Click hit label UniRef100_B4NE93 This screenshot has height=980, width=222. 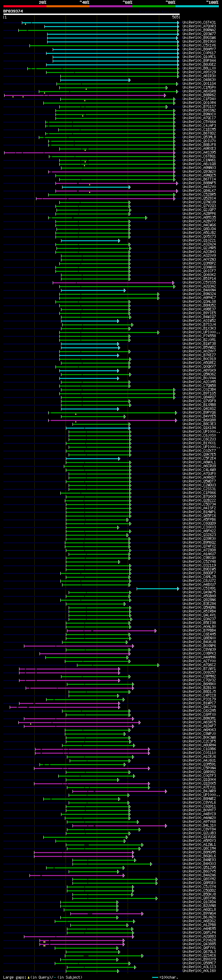[x=199, y=860]
